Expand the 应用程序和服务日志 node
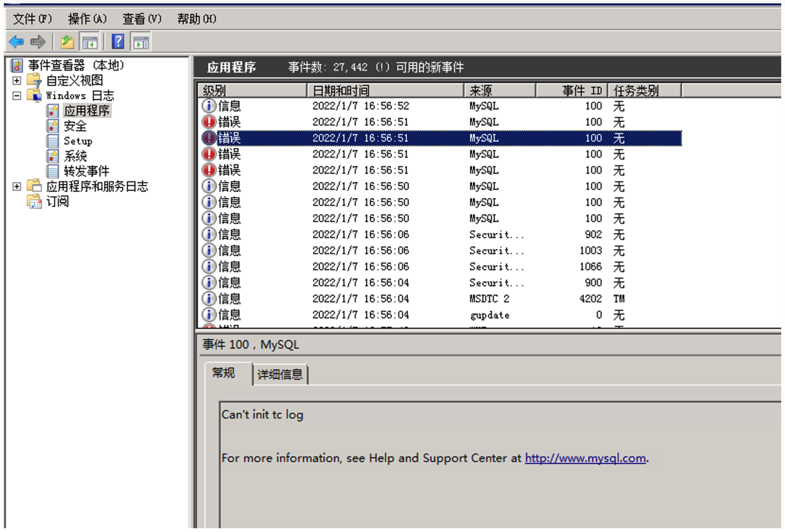Screen dimensions: 785x532 click(16, 186)
